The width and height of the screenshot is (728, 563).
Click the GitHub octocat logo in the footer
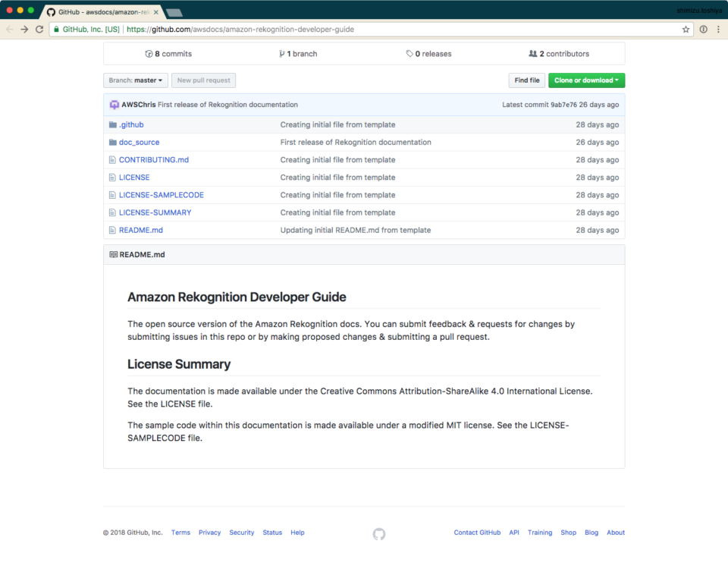tap(378, 534)
